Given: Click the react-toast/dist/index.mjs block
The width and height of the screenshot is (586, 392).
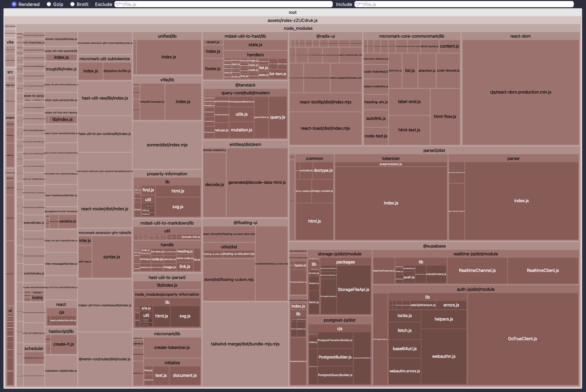Looking at the screenshot, I should [x=325, y=128].
